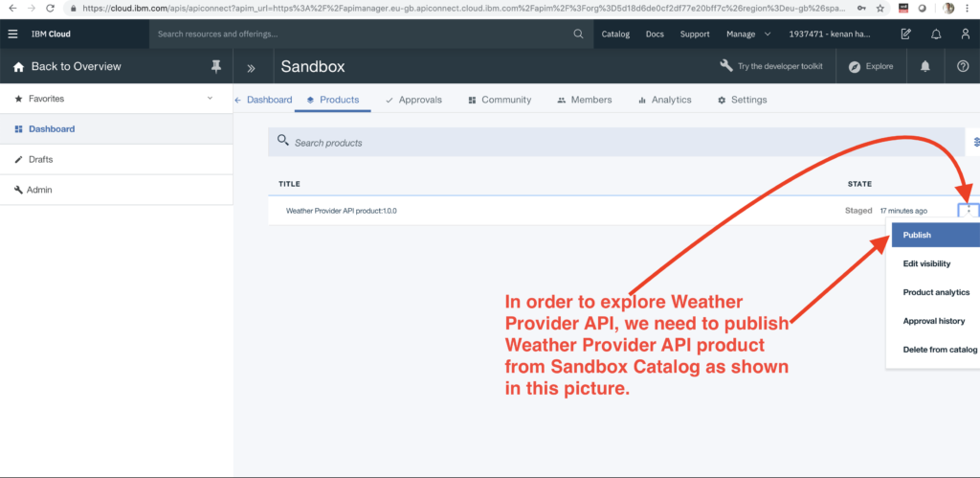The height and width of the screenshot is (478, 980).
Task: Switch to the Products tab
Action: coord(332,100)
